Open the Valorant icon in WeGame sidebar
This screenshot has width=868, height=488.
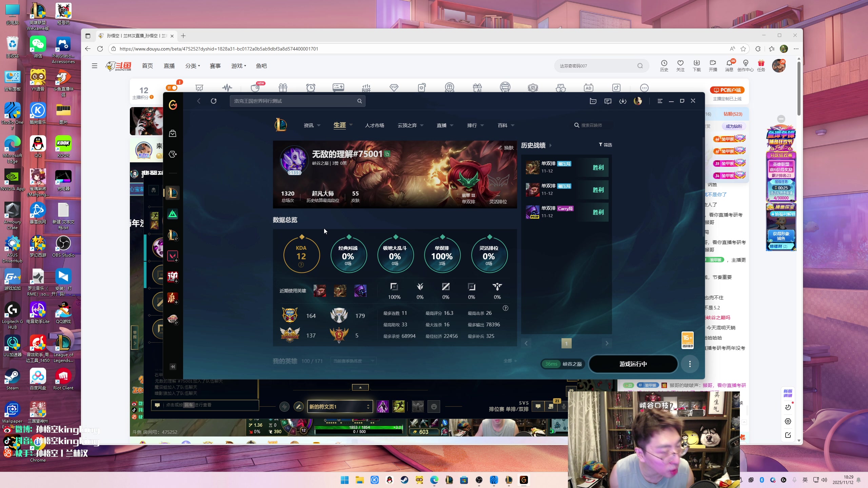(173, 256)
